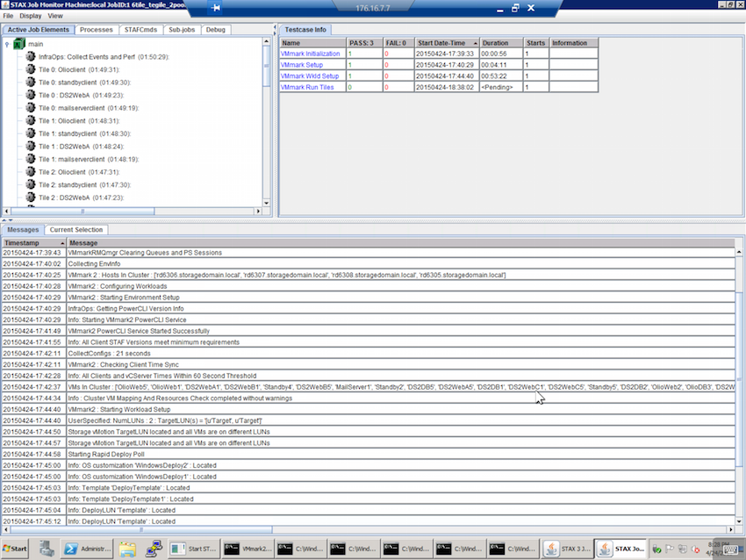Click the green main job icon in tree

(19, 44)
